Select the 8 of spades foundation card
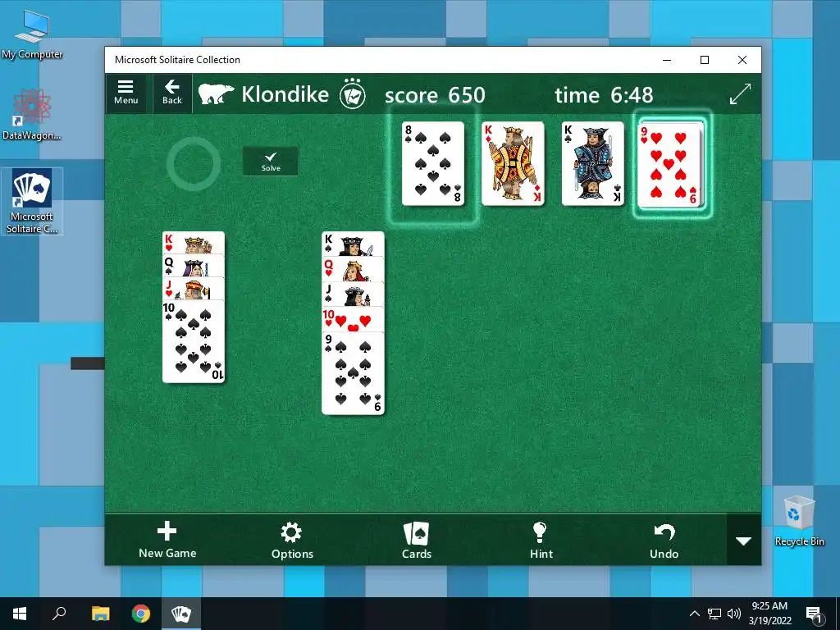 433,163
